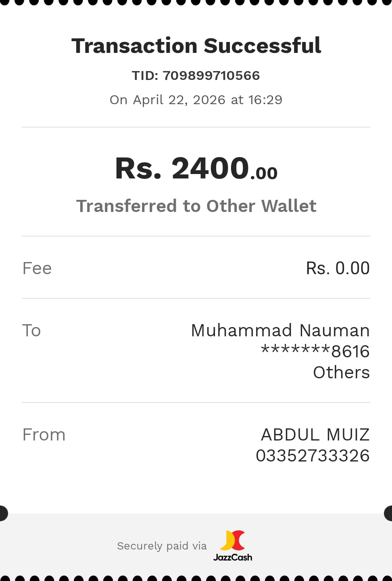Select the Fee label
Image resolution: width=392 pixels, height=581 pixels.
click(x=37, y=268)
